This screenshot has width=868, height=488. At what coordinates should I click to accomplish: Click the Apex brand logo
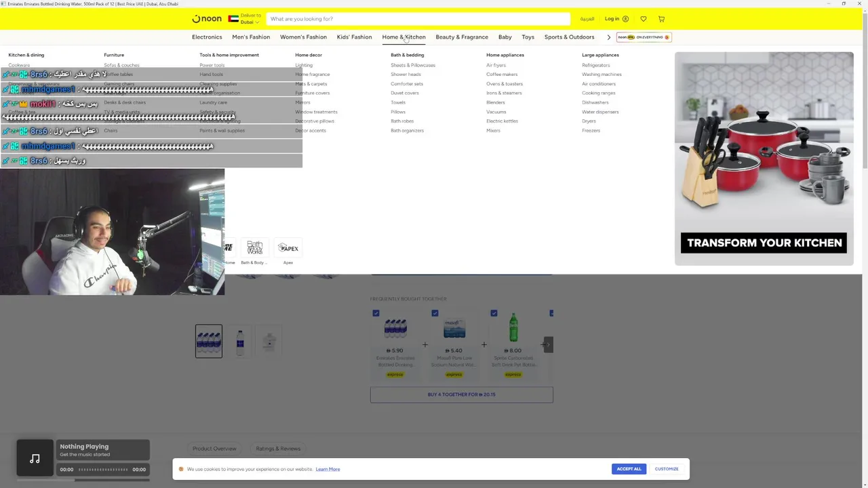point(288,248)
